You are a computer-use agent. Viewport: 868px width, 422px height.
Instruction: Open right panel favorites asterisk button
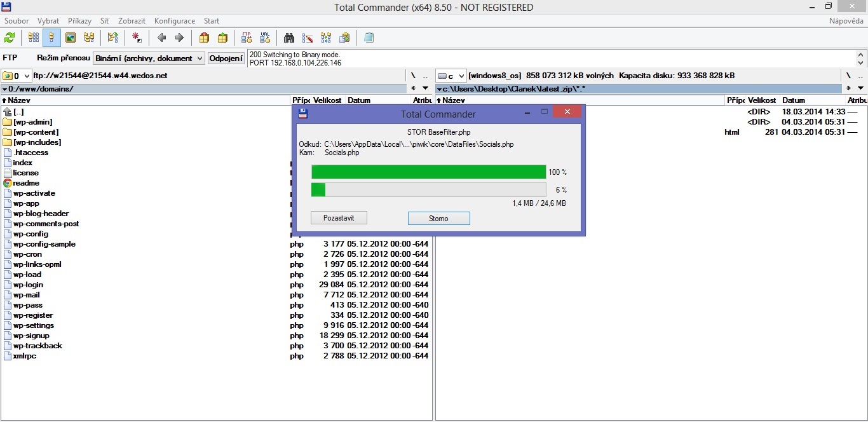(x=848, y=88)
